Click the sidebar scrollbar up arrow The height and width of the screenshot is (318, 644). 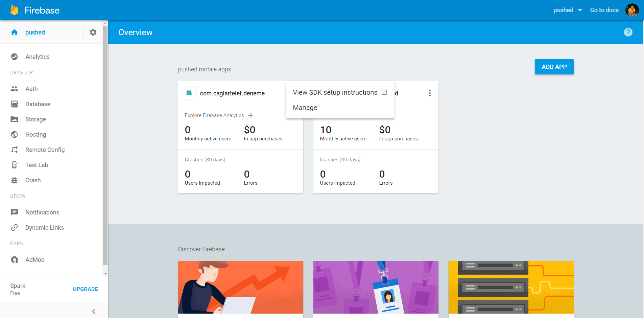tap(105, 23)
